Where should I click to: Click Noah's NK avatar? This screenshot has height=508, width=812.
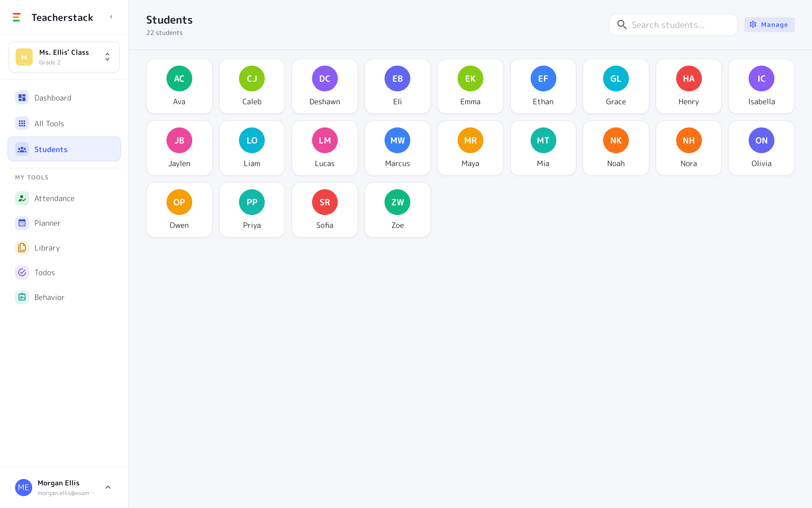(x=616, y=140)
